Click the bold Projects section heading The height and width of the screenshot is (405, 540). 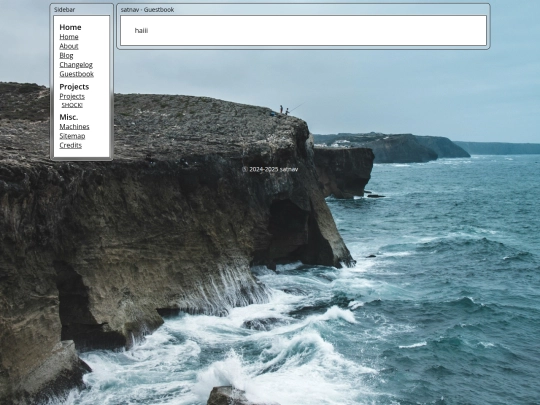74,87
